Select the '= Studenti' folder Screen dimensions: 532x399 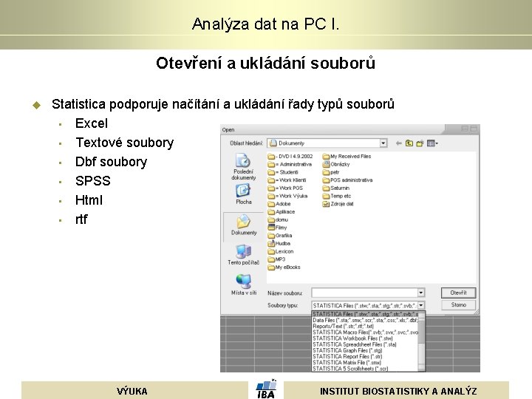click(x=283, y=172)
